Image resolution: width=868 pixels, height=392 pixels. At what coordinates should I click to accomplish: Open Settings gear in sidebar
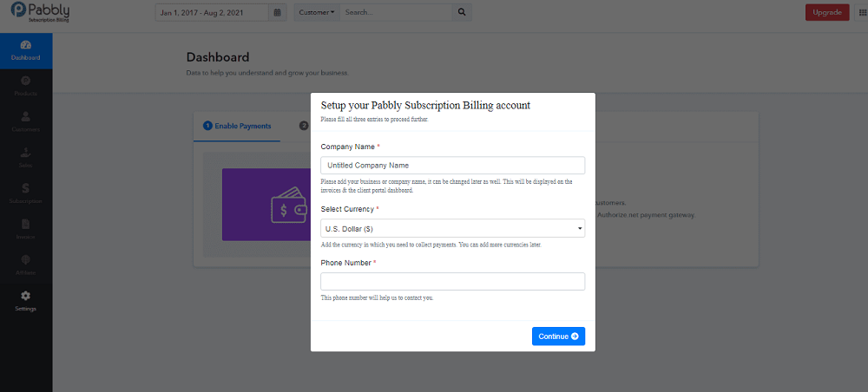pos(26,302)
